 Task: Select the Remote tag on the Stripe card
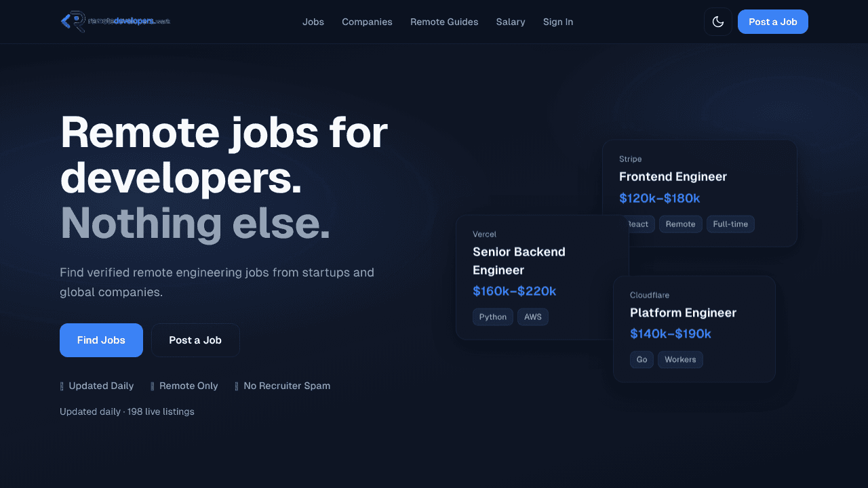coord(681,224)
